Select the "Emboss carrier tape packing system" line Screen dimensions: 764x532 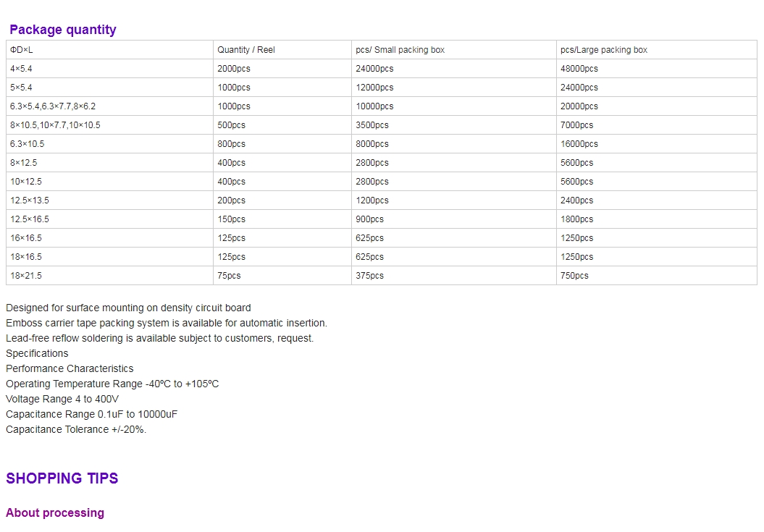(x=167, y=323)
